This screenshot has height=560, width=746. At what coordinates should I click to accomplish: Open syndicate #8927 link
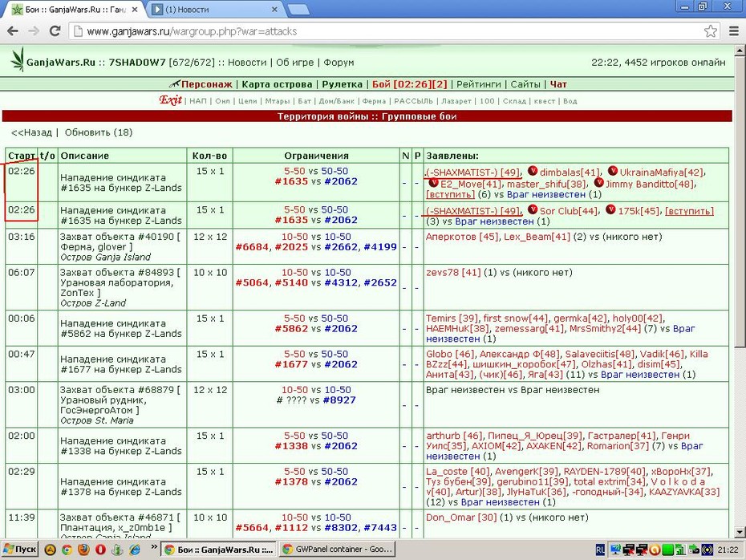pyautogui.click(x=339, y=400)
